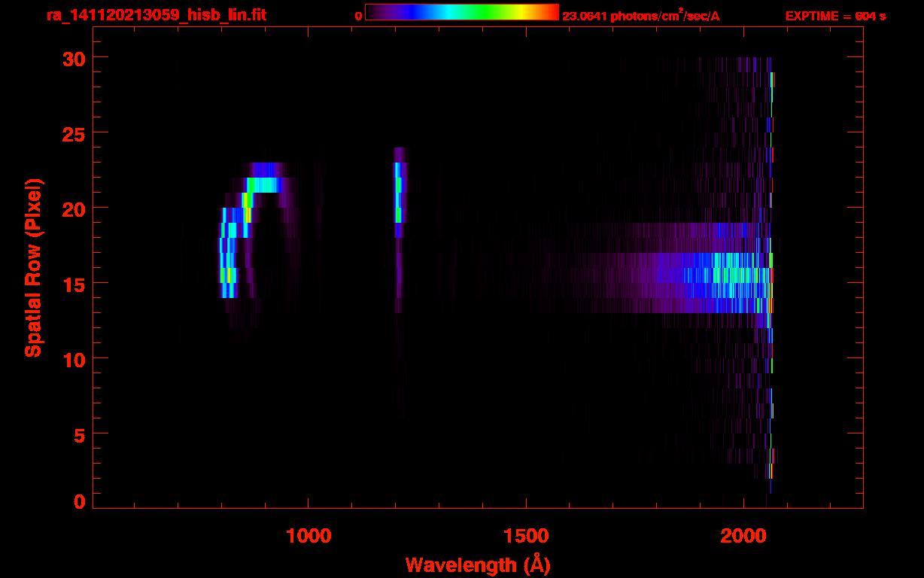Click the rainbow color scale bar
924x578 pixels.
tap(462, 13)
